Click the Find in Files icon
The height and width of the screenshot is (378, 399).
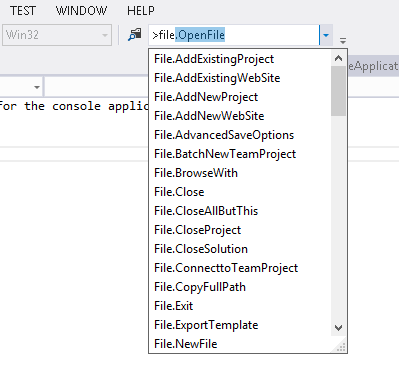tap(135, 35)
